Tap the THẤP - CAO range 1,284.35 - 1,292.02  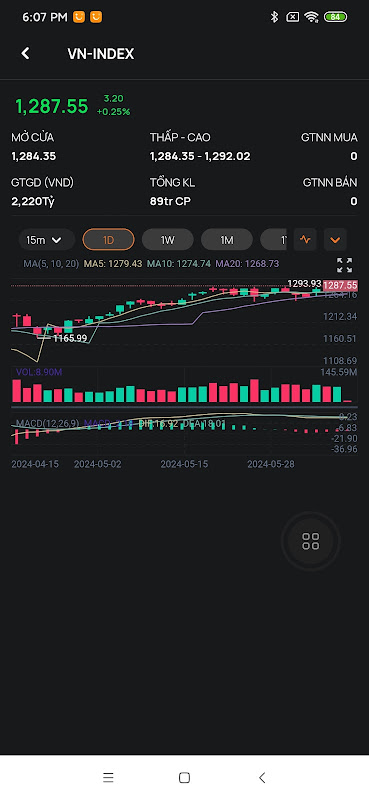tap(200, 156)
